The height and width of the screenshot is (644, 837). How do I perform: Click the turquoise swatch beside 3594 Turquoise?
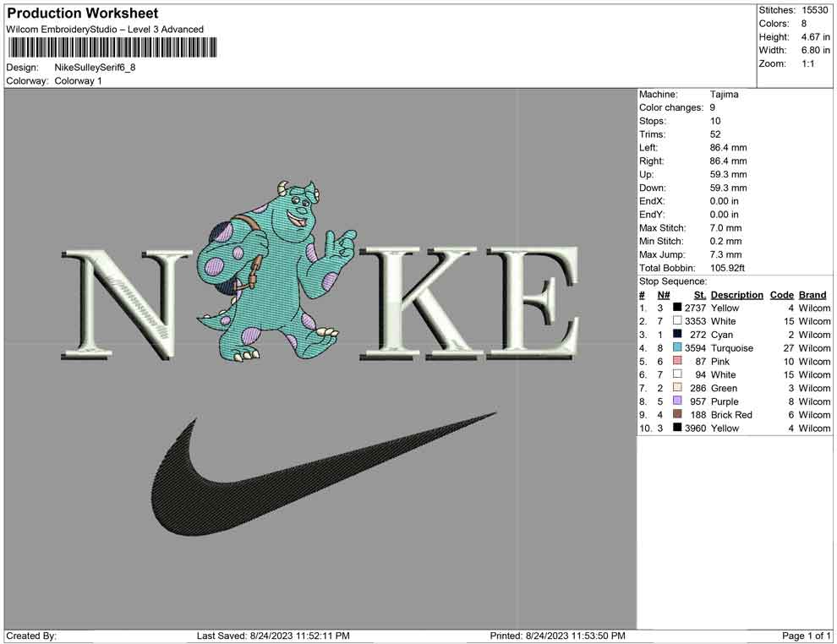677,347
